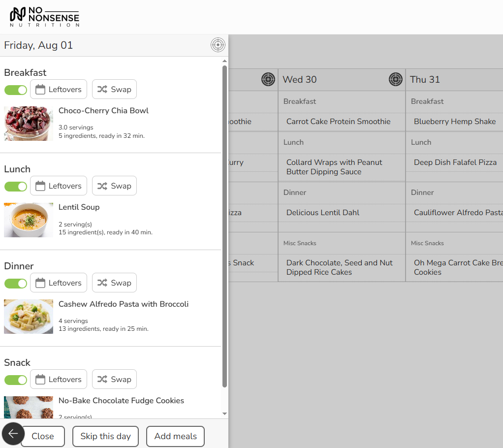
Task: Open Leftovers for Snack
Action: [x=59, y=380]
